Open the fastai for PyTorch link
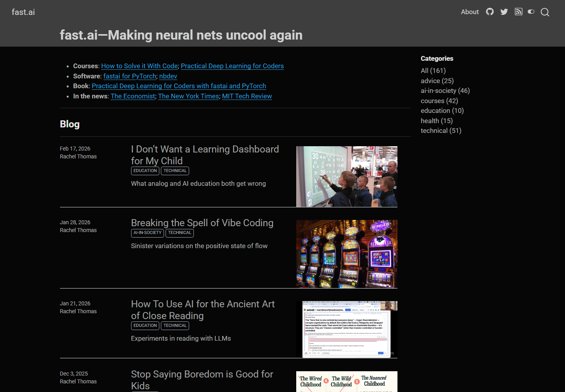 pyautogui.click(x=130, y=76)
